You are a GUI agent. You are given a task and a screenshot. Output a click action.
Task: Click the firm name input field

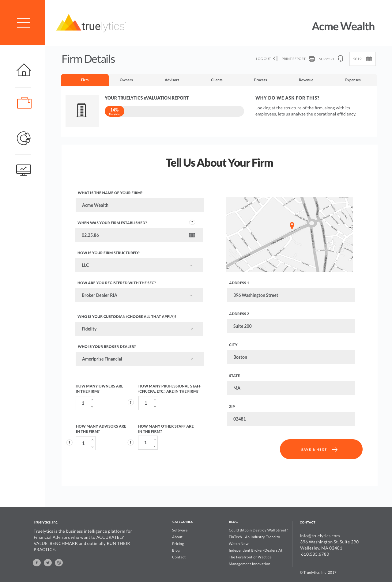[x=140, y=205]
